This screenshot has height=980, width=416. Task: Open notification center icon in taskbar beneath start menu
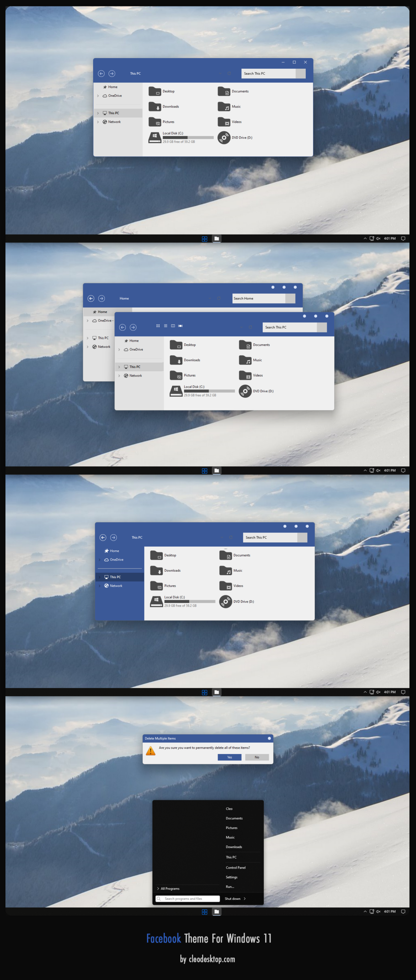[403, 912]
